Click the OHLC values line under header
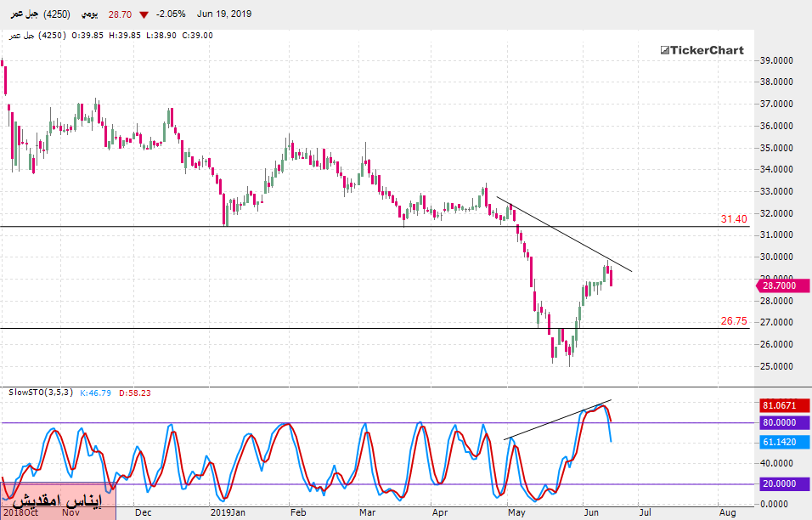Image resolution: width=812 pixels, height=520 pixels. 110,35
